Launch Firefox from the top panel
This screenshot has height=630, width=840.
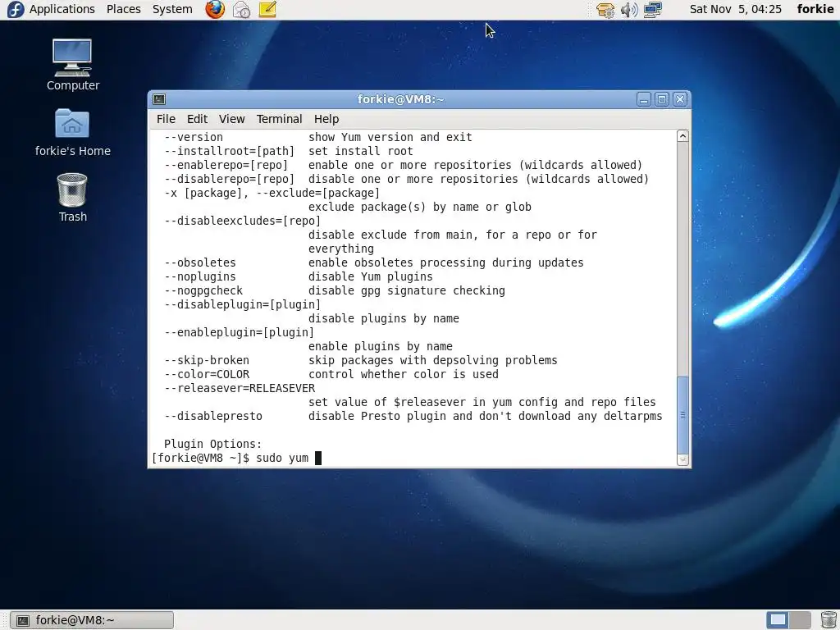216,9
